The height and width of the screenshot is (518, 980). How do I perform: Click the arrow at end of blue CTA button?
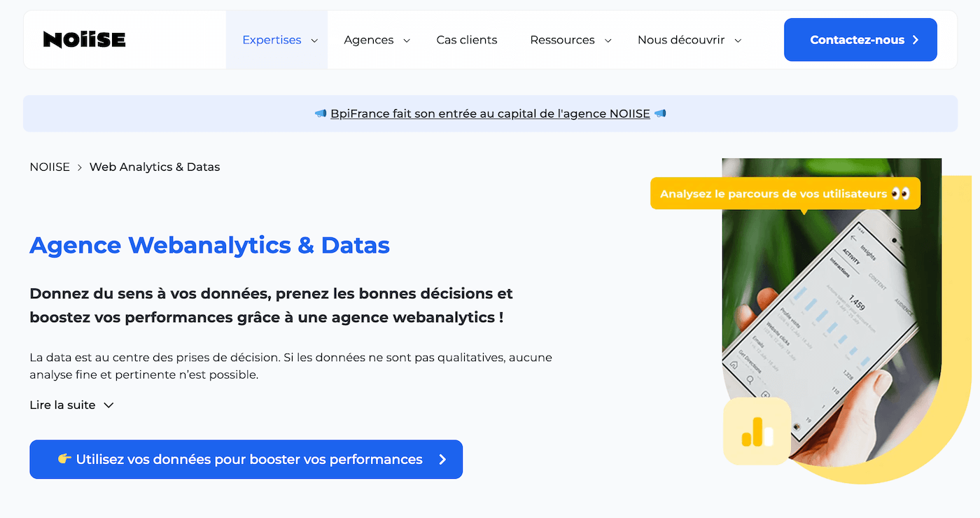(x=442, y=459)
